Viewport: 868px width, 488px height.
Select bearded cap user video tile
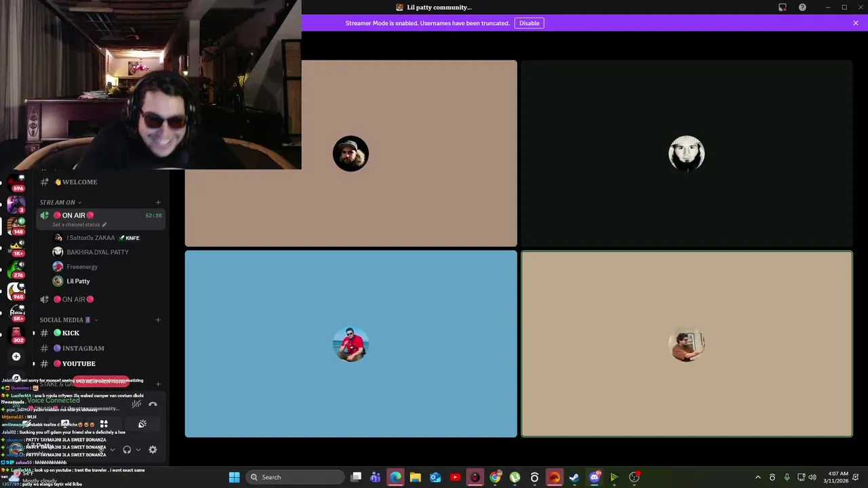351,153
